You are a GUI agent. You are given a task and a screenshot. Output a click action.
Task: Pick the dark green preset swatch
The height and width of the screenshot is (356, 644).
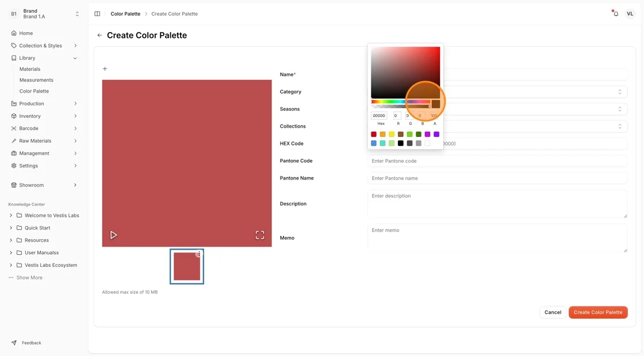(x=419, y=134)
